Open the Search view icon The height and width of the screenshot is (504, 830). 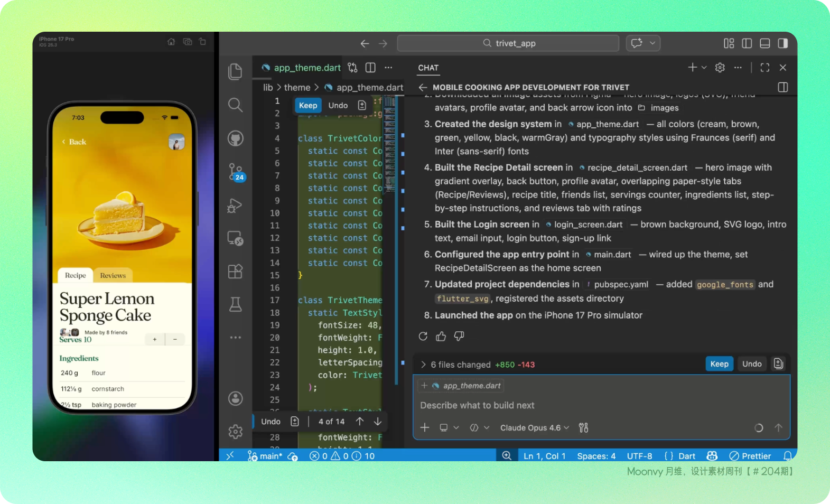(x=235, y=105)
